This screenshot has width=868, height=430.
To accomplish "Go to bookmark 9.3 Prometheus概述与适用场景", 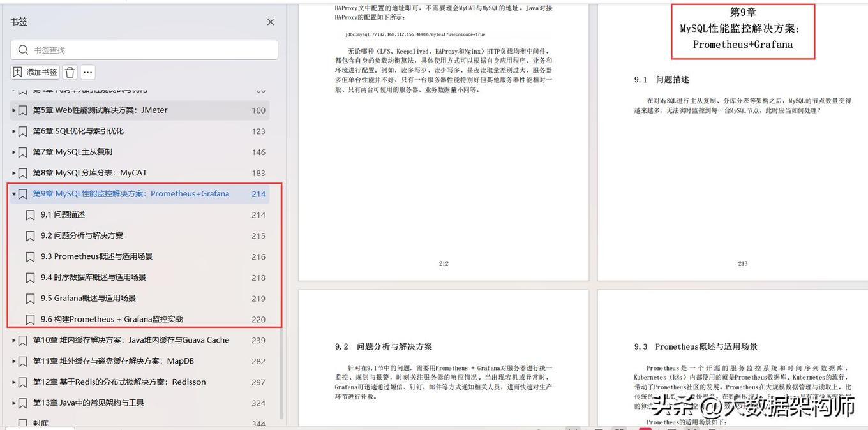I will [96, 256].
